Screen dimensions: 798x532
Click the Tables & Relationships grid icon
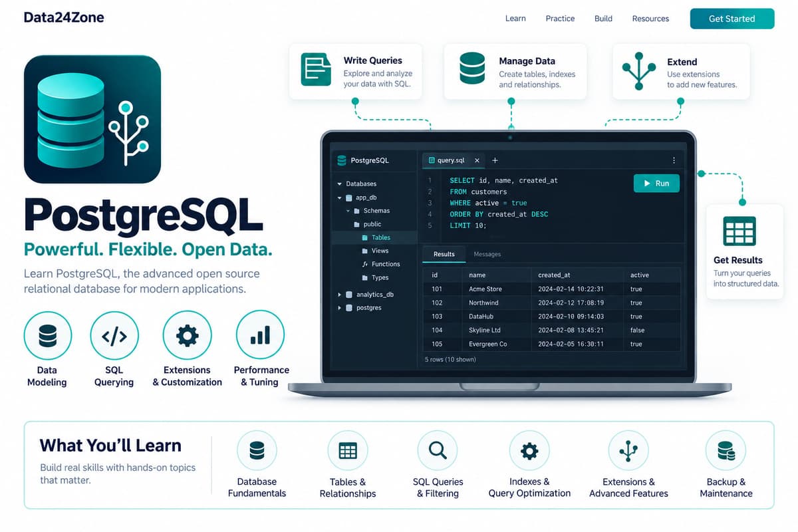348,451
